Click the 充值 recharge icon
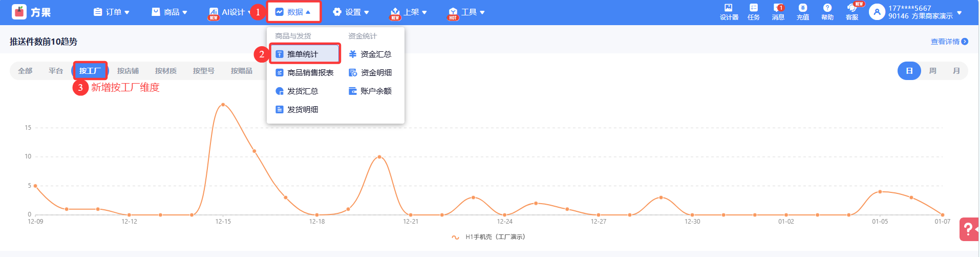 [802, 8]
